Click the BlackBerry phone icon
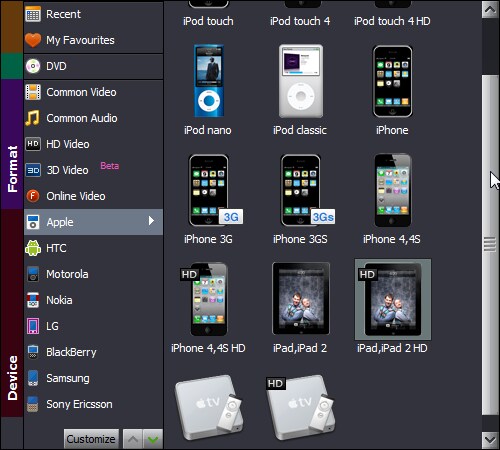This screenshot has height=450, width=500. tap(33, 352)
